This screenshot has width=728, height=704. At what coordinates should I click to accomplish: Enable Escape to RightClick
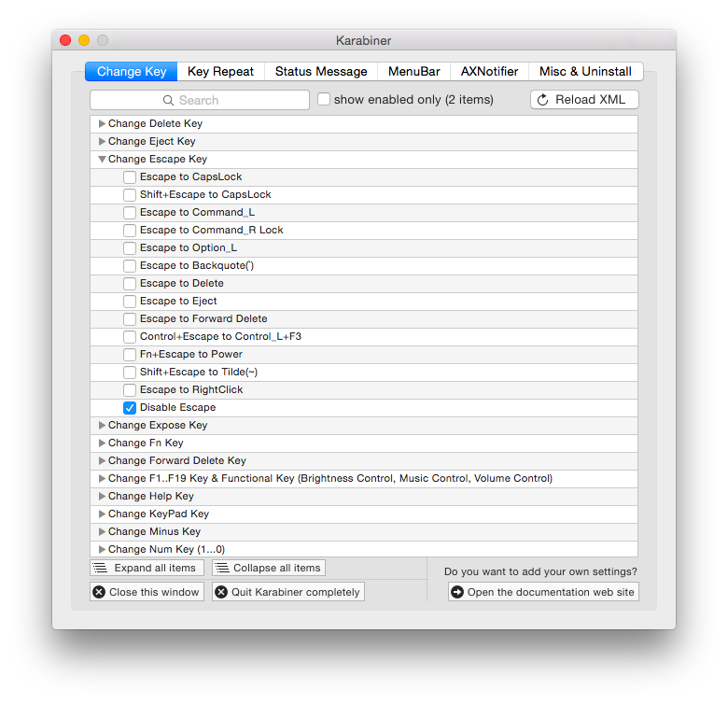click(x=130, y=389)
